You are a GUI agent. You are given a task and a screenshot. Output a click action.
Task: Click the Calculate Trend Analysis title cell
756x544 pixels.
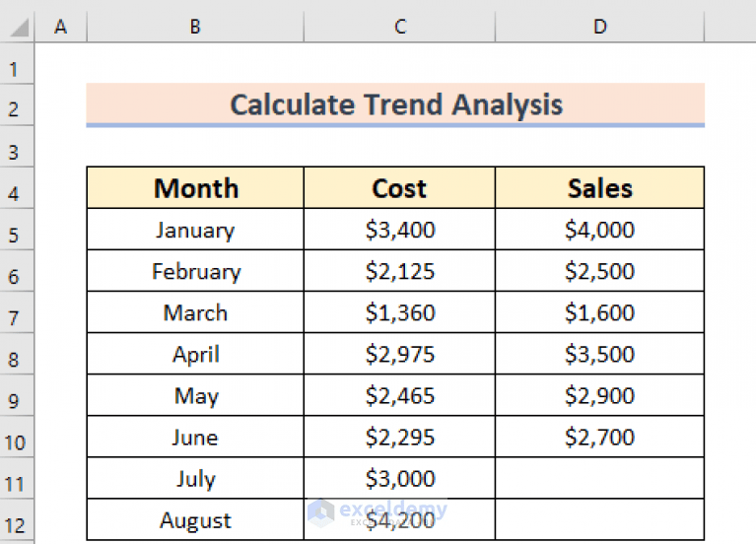point(395,104)
